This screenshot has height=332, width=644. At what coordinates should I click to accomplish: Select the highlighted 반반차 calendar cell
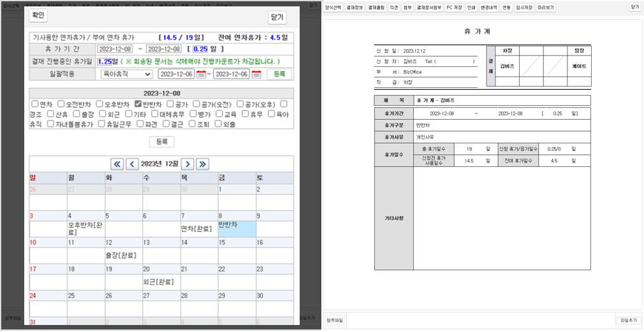[x=237, y=229]
